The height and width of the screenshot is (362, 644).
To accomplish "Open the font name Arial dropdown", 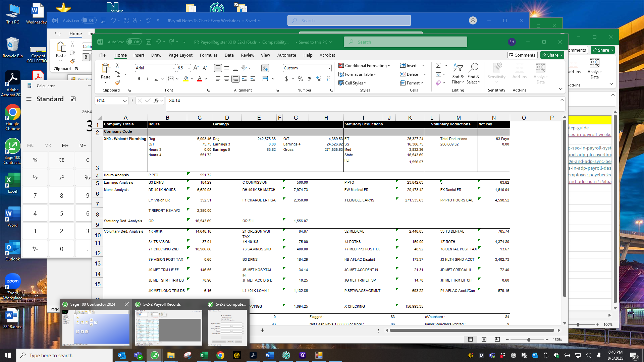I will [174, 68].
